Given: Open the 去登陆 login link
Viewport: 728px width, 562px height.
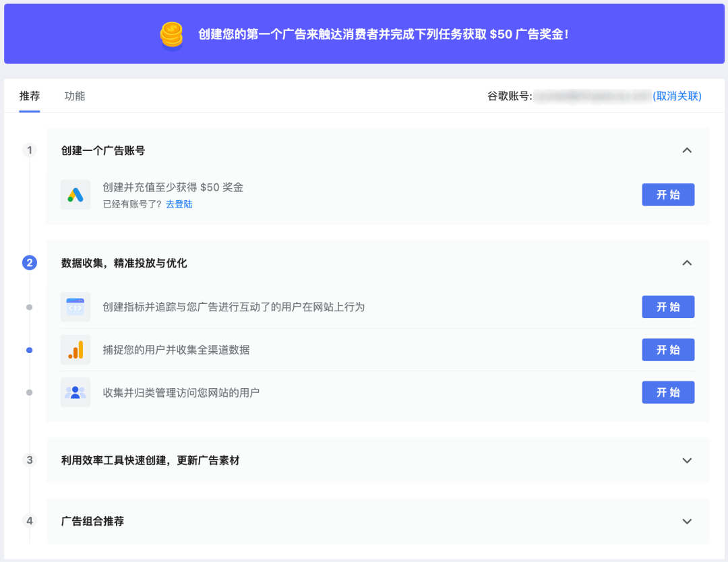Looking at the screenshot, I should [179, 204].
